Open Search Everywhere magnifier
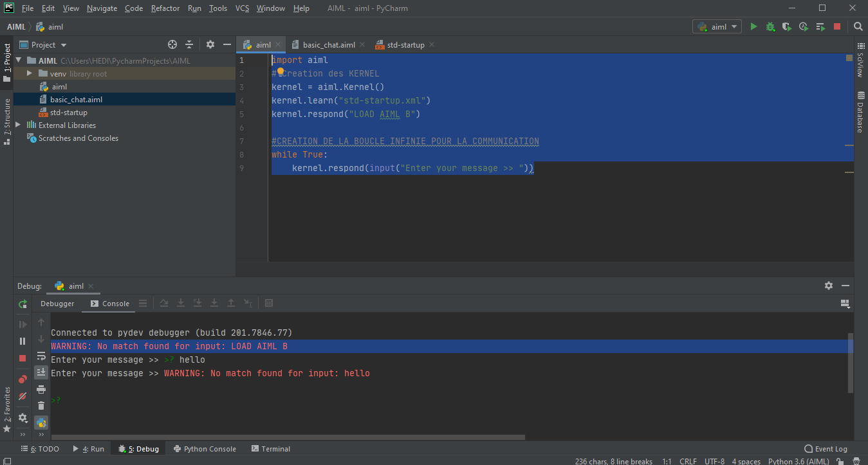868x465 pixels. [858, 26]
